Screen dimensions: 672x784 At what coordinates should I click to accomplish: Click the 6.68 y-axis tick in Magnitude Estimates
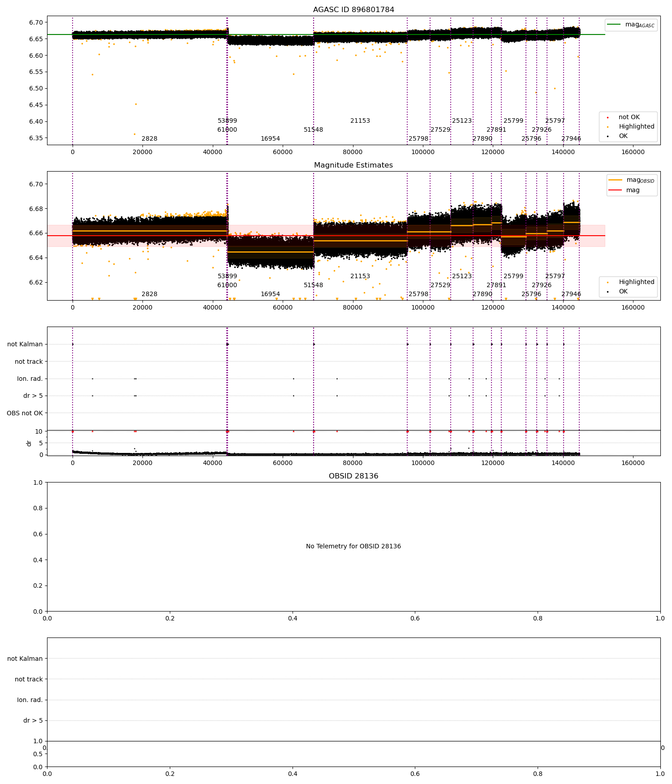pos(36,209)
